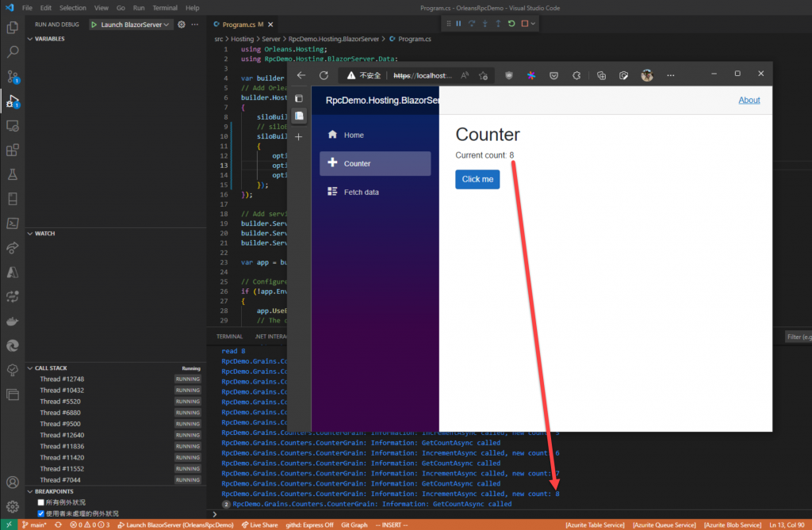Open the Run and Debug view icon
This screenshot has height=530, width=812.
click(x=13, y=101)
